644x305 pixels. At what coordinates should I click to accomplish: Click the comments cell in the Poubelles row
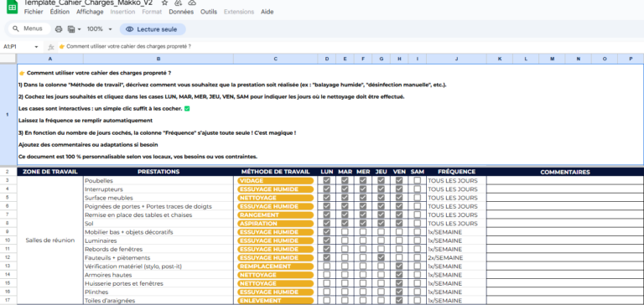click(565, 181)
